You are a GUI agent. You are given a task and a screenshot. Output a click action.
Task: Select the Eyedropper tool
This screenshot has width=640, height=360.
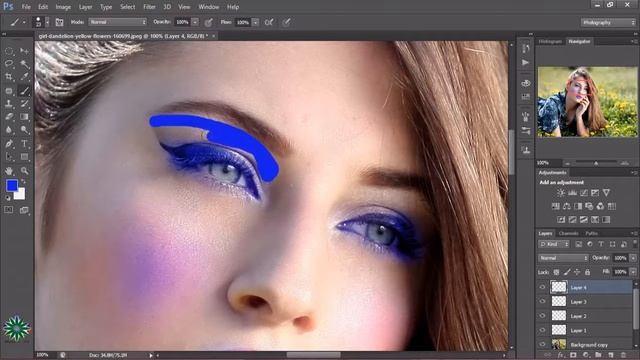click(24, 76)
